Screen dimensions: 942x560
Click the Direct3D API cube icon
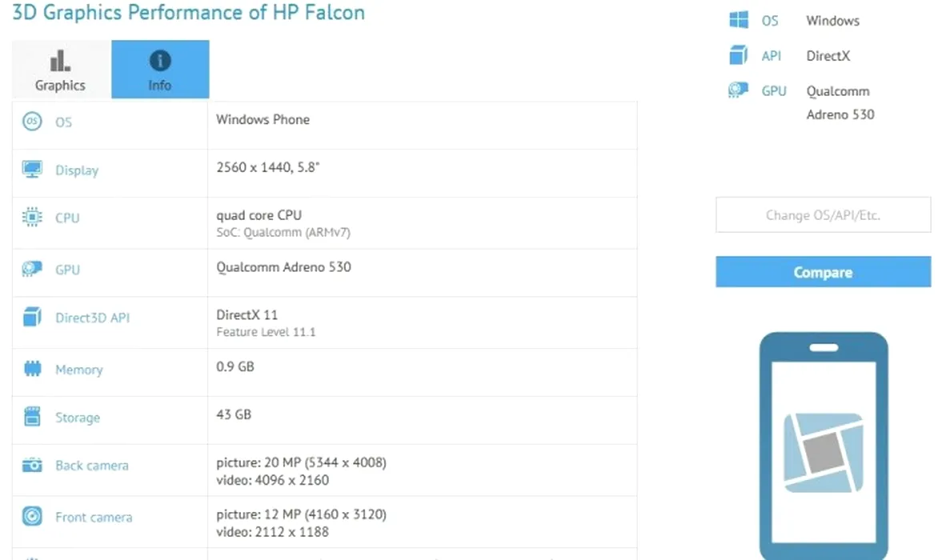tap(32, 318)
